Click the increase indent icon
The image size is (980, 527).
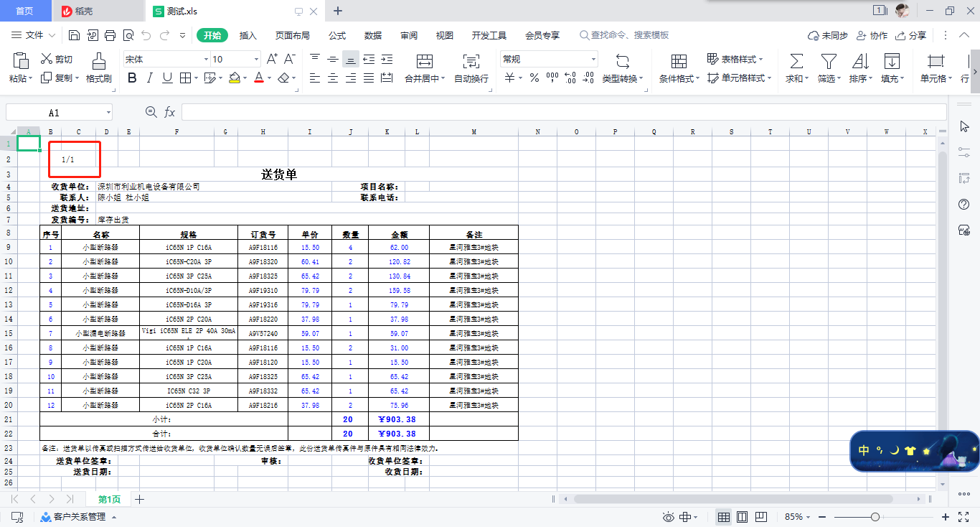[x=387, y=59]
